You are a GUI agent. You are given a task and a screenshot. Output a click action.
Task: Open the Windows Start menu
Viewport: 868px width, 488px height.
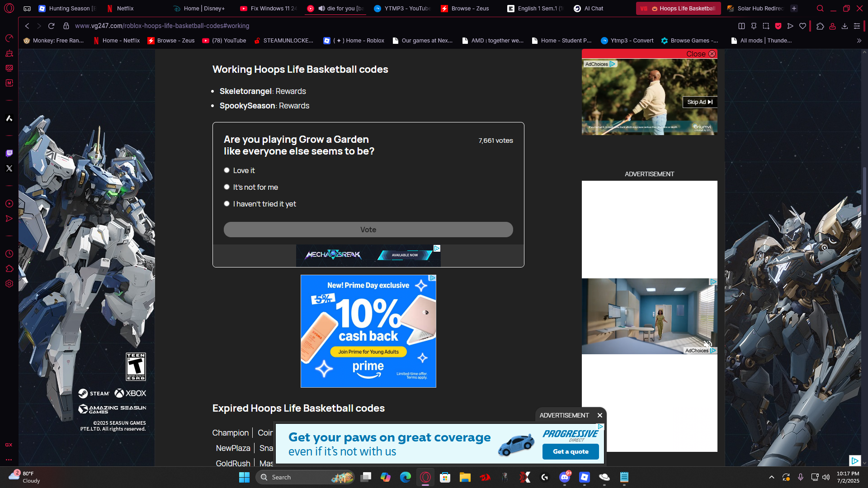tap(244, 477)
